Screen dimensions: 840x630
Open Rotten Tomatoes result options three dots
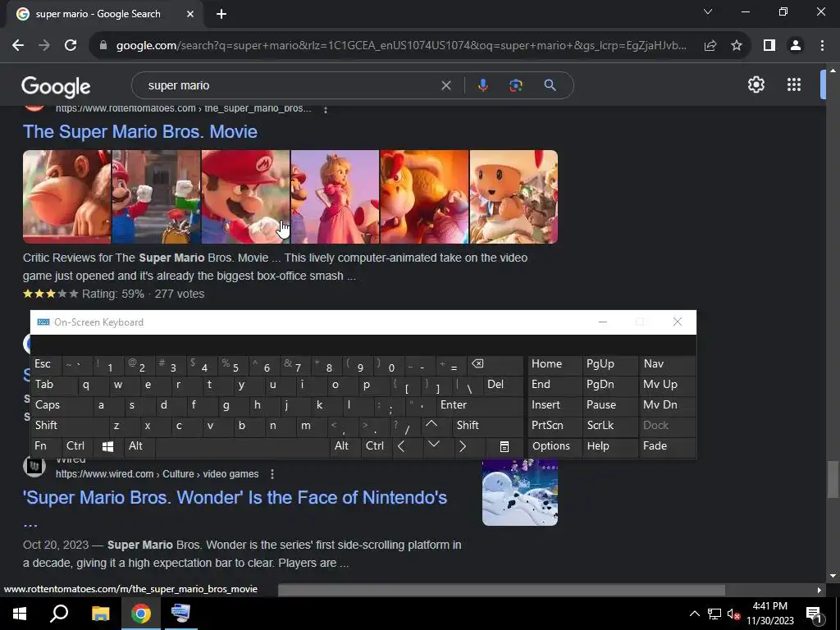pos(325,109)
